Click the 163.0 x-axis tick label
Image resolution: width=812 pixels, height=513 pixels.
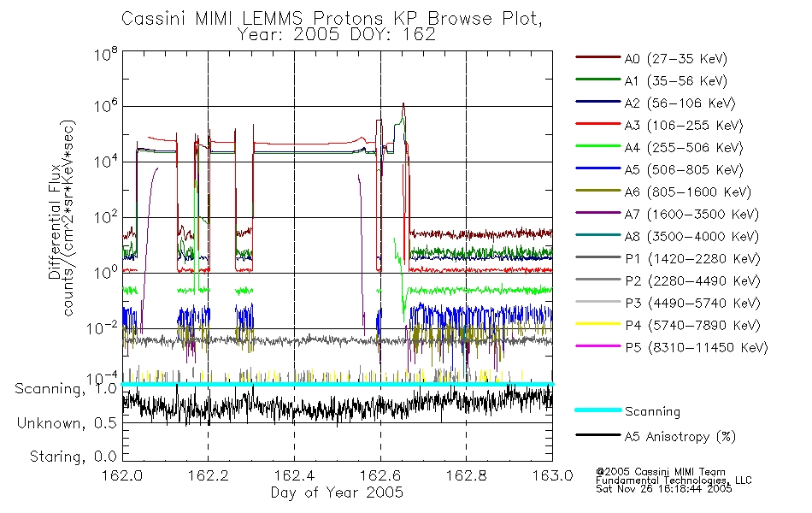click(552, 475)
